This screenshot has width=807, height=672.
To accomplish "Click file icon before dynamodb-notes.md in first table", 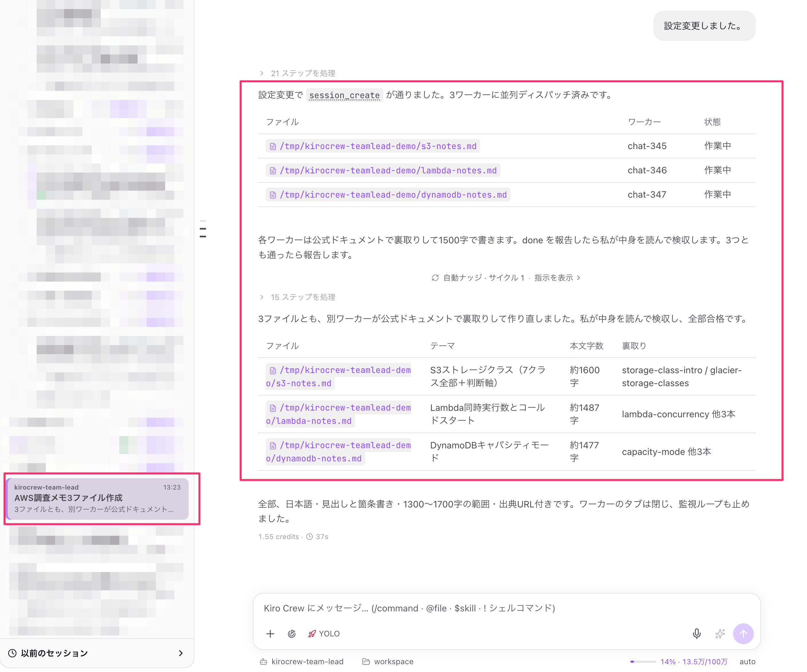I will [273, 195].
